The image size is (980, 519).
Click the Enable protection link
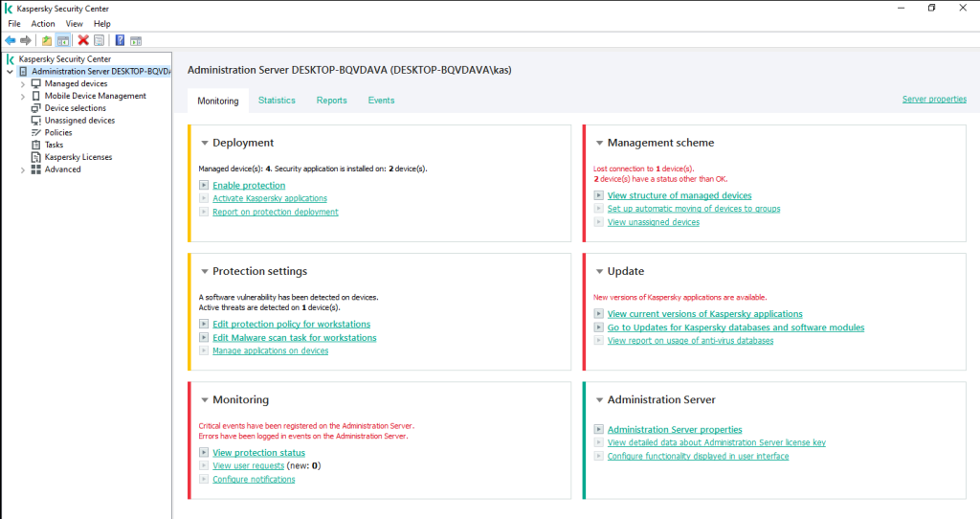pos(249,186)
